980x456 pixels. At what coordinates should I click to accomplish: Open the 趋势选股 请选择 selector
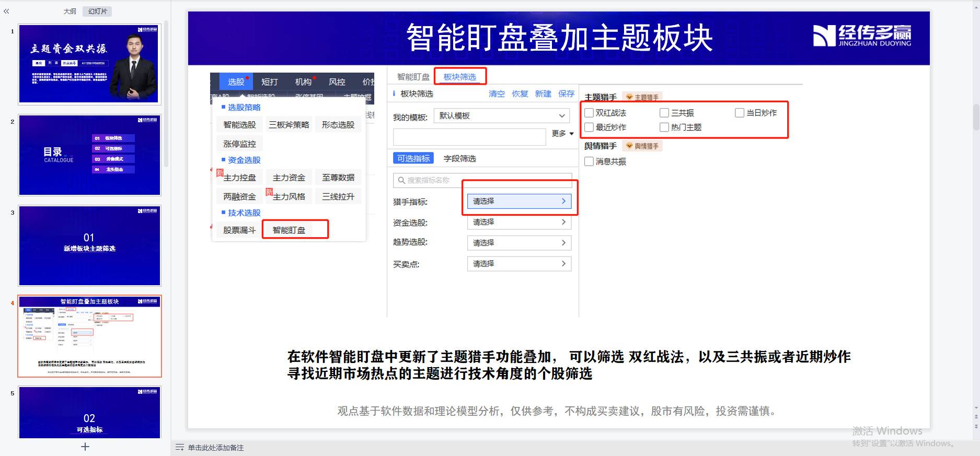[519, 243]
